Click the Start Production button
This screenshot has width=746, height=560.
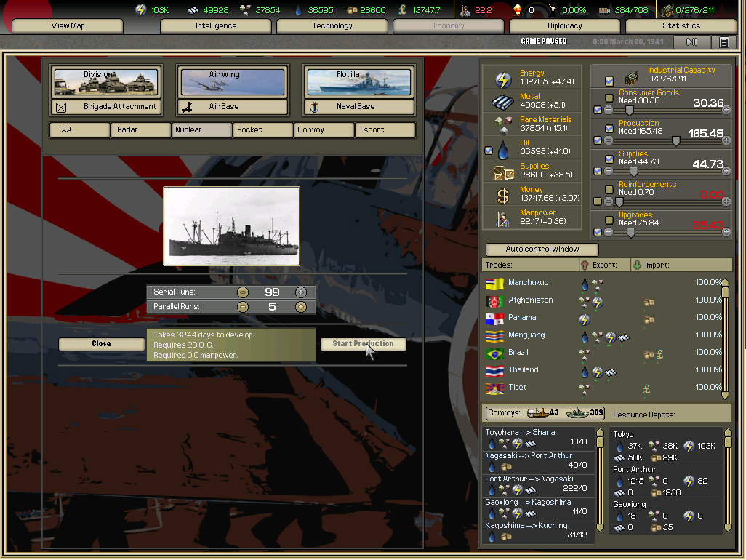(x=363, y=344)
